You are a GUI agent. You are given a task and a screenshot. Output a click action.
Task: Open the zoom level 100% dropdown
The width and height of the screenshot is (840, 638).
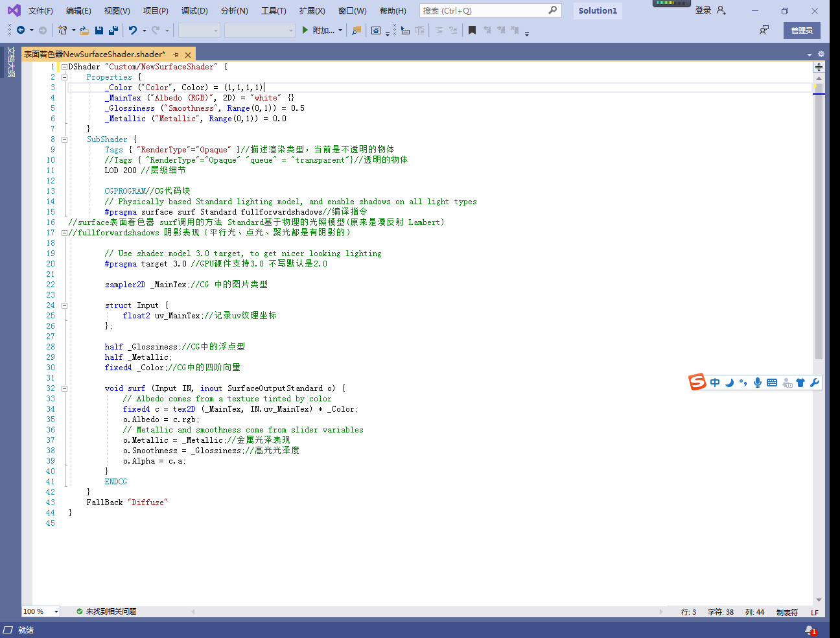pos(56,611)
